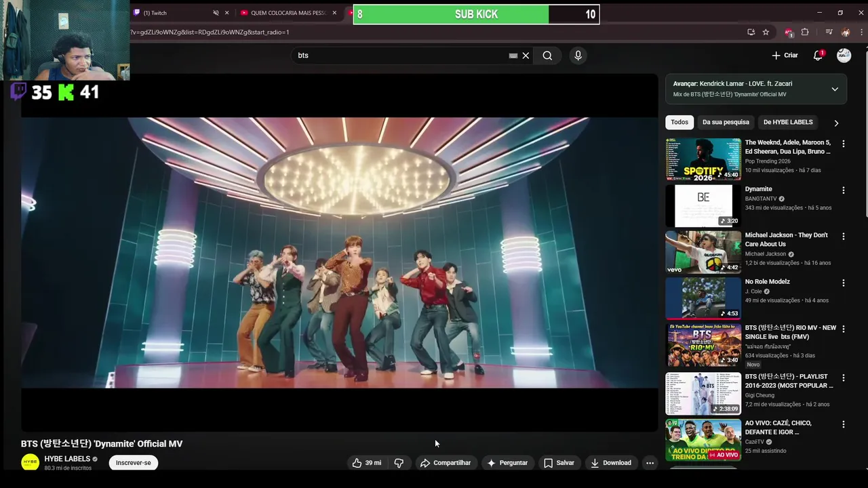Open options menu for No Role Modelz
The height and width of the screenshot is (488, 868).
tap(844, 283)
